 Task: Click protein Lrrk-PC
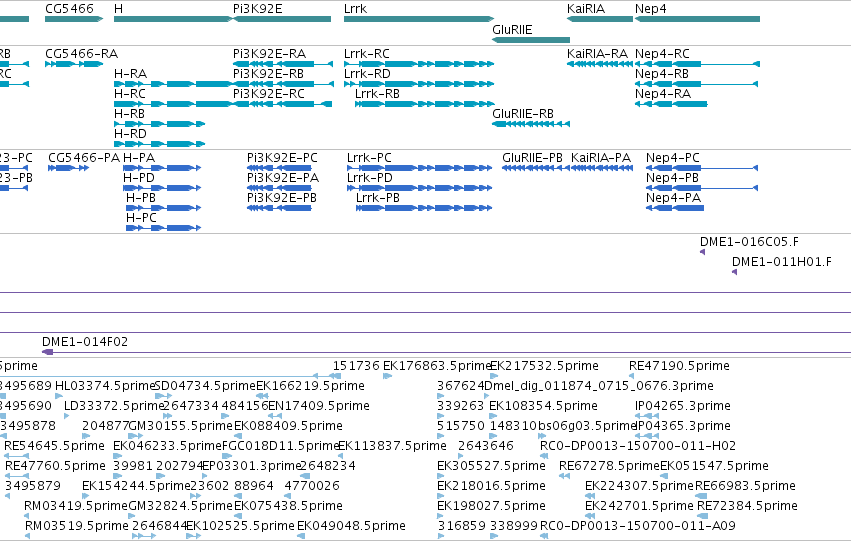point(420,168)
